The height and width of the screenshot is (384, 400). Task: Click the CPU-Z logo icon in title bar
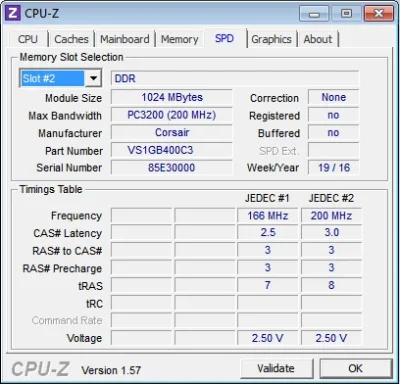13,13
